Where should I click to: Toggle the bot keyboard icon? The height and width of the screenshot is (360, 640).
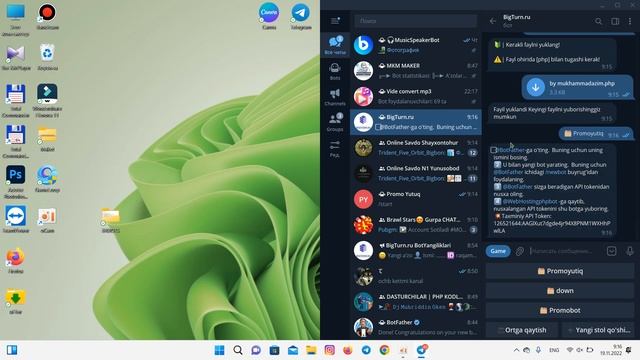[611, 251]
